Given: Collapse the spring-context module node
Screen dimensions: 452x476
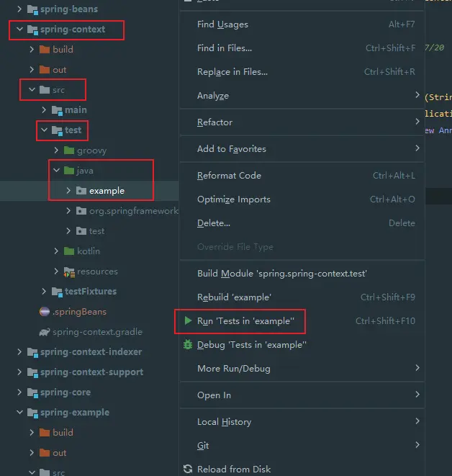Looking at the screenshot, I should [18, 30].
